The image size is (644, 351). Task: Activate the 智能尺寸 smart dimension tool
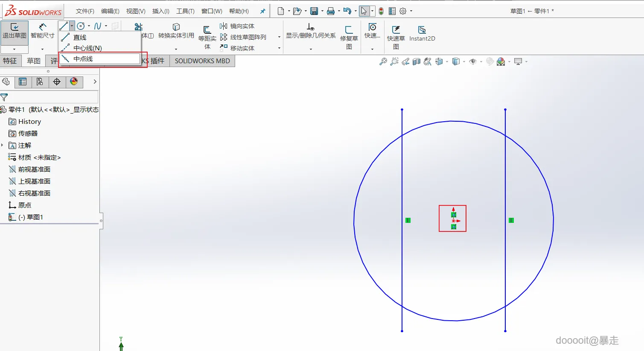point(42,31)
